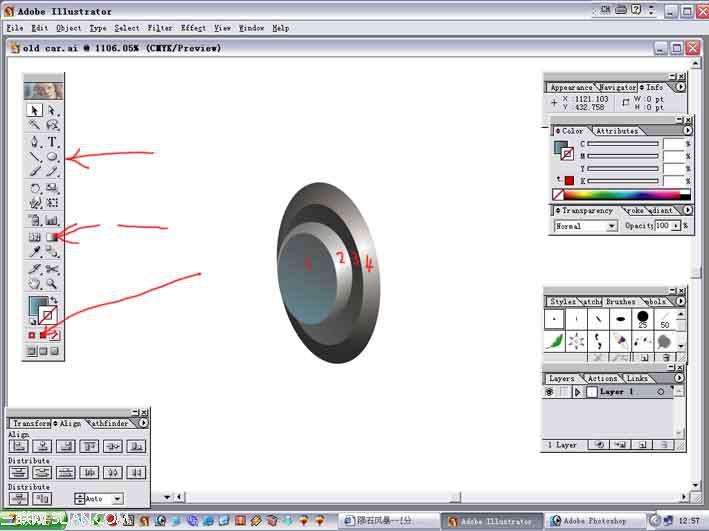709x531 pixels.
Task: Select the Paintbrush tool
Action: tap(34, 171)
